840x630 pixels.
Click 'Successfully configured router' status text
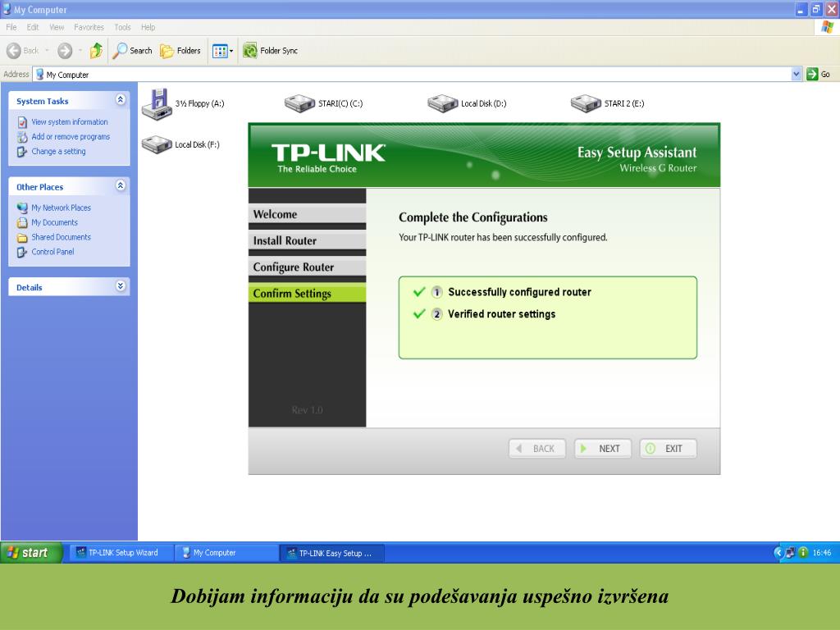pyautogui.click(x=519, y=292)
